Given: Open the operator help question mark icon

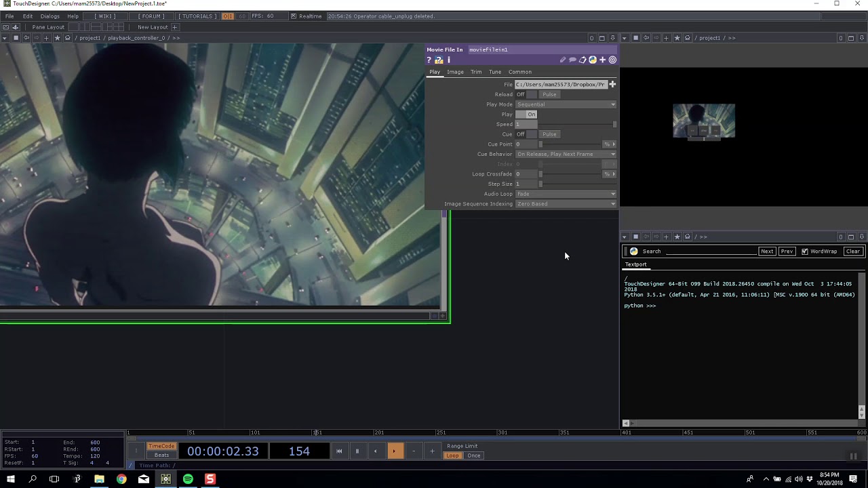Looking at the screenshot, I should pyautogui.click(x=429, y=60).
